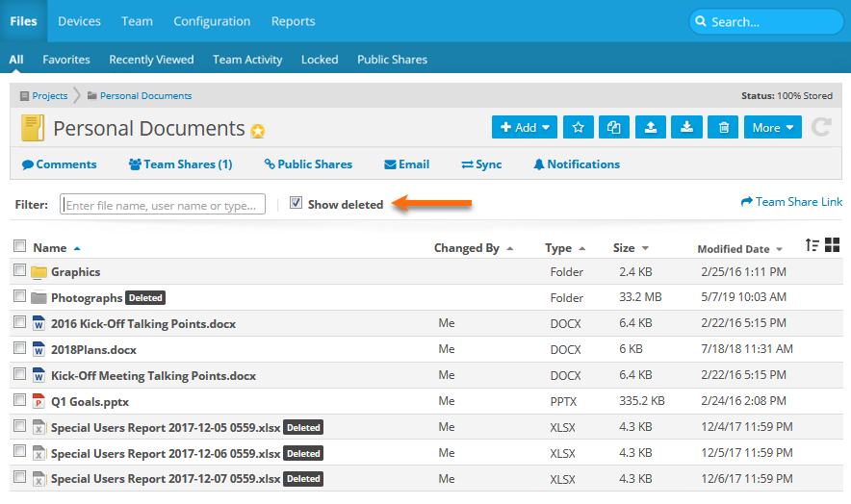This screenshot has width=851, height=504.
Task: Switch to grid view icon
Action: (833, 245)
